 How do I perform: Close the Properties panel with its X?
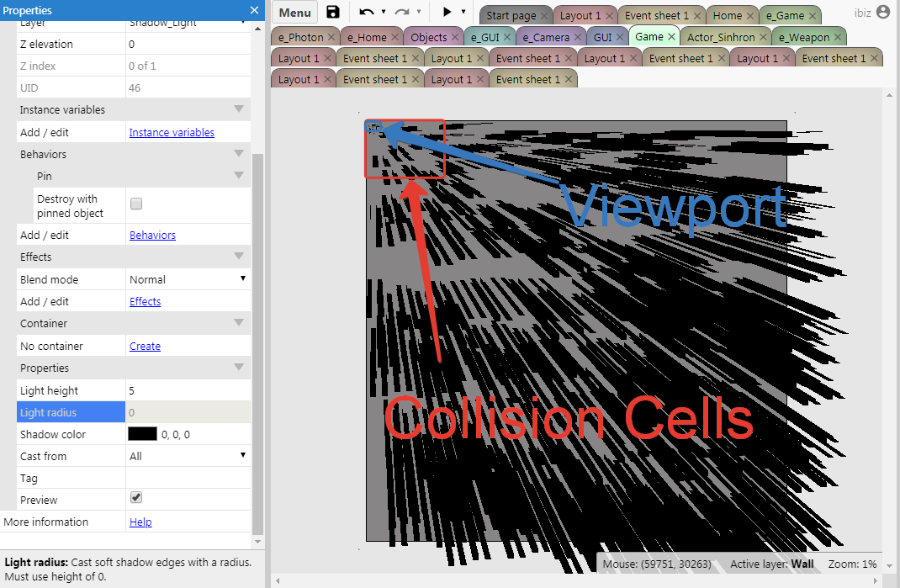coord(254,10)
